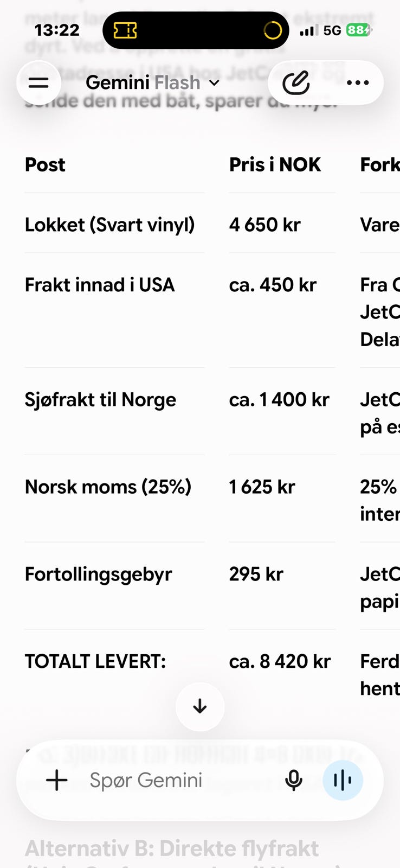This screenshot has height=868, width=400.
Task: Launch Gemini Live waveform button
Action: click(343, 780)
